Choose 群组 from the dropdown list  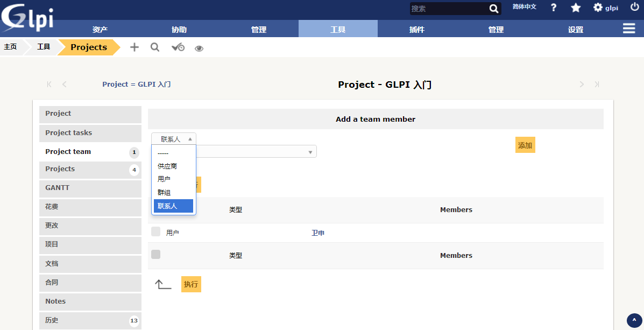(173, 192)
